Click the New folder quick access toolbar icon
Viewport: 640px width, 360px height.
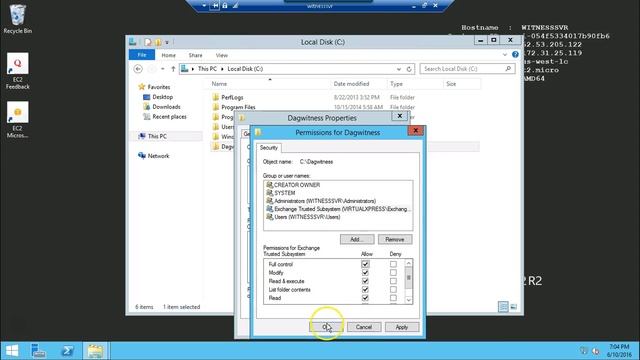pyautogui.click(x=158, y=42)
